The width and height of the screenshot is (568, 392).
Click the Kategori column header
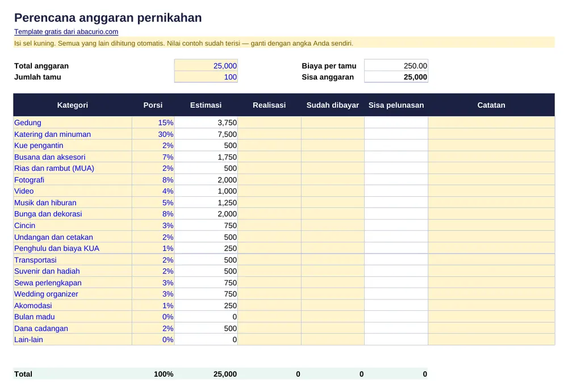click(x=73, y=105)
